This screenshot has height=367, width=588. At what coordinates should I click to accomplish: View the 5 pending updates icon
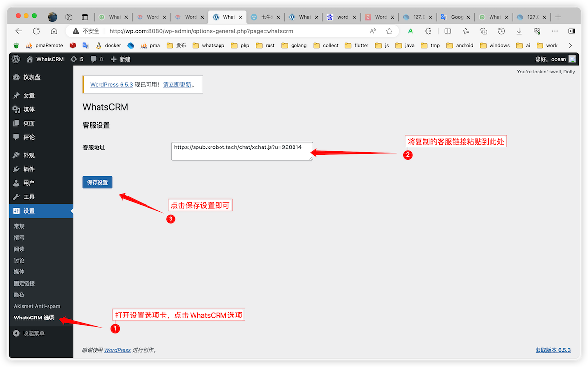click(77, 59)
